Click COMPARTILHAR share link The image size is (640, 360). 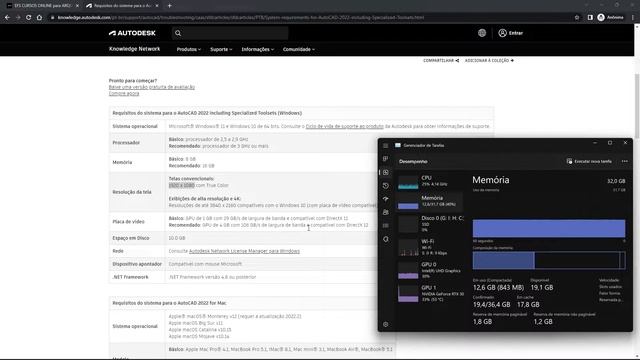click(441, 60)
